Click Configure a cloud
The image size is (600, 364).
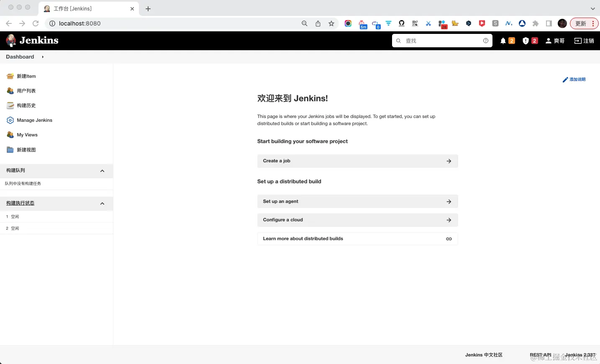pos(358,220)
